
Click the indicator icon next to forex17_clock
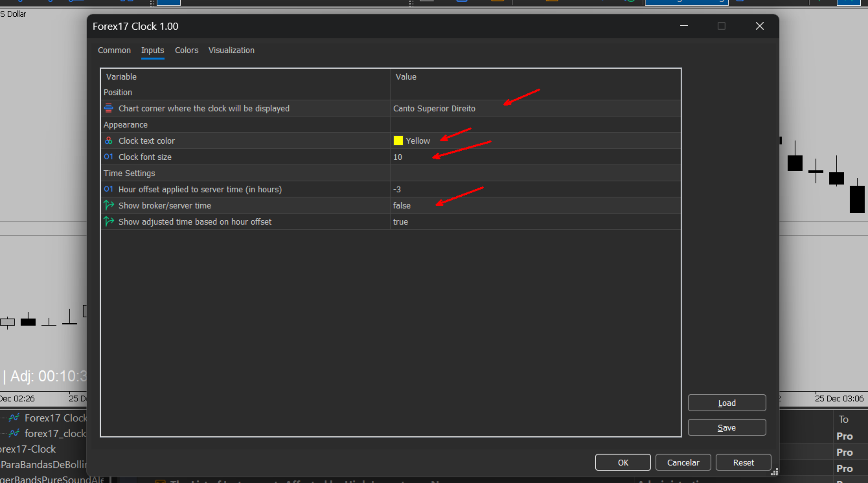tap(14, 433)
